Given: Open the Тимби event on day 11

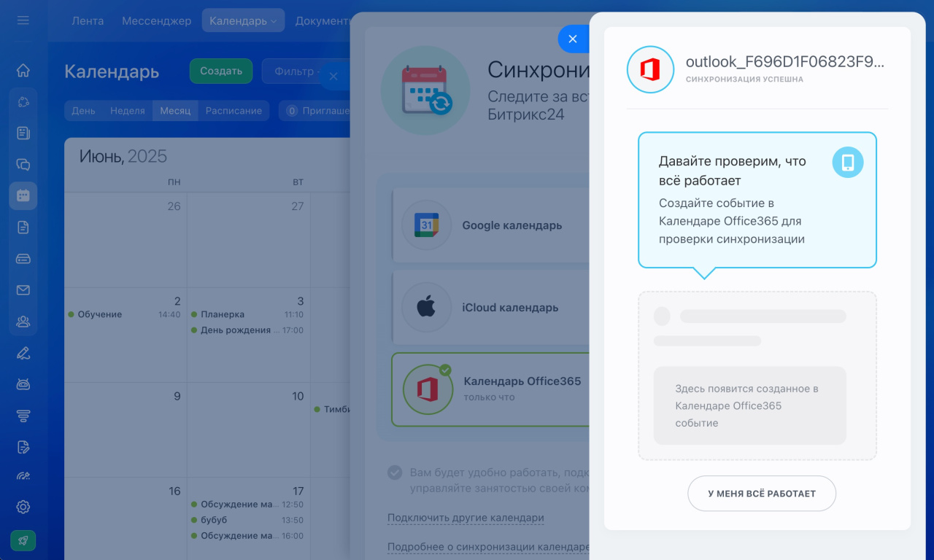Looking at the screenshot, I should pyautogui.click(x=332, y=409).
